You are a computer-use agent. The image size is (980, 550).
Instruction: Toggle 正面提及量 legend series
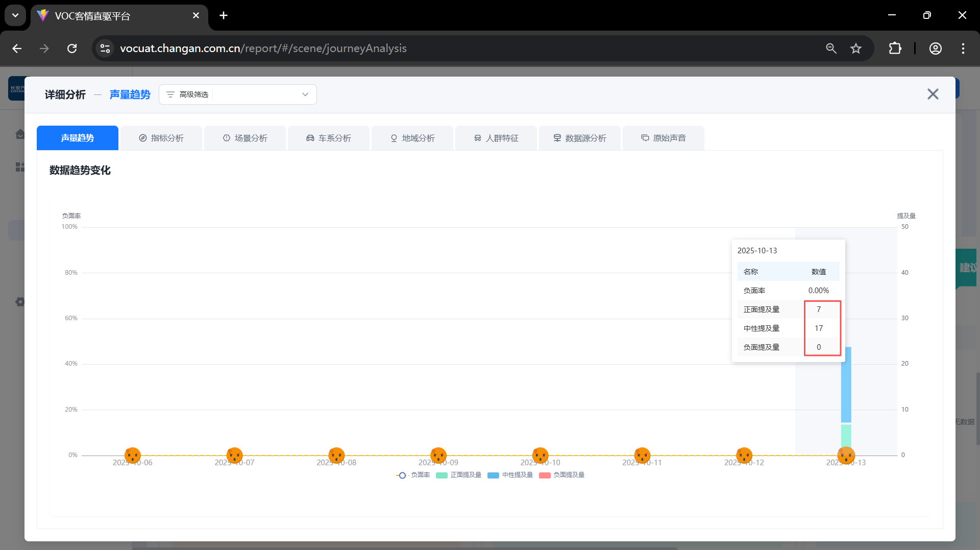coord(459,475)
